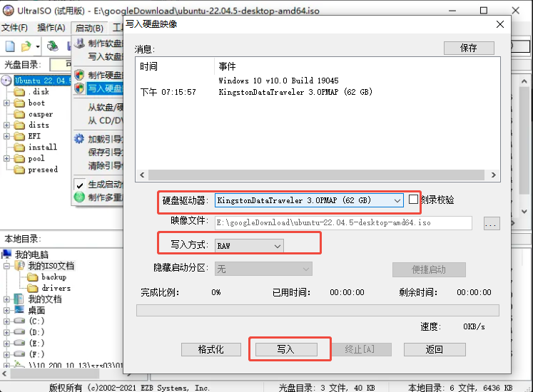The height and width of the screenshot is (392, 533).
Task: Click the (C:) drive icon
Action: pos(19,321)
